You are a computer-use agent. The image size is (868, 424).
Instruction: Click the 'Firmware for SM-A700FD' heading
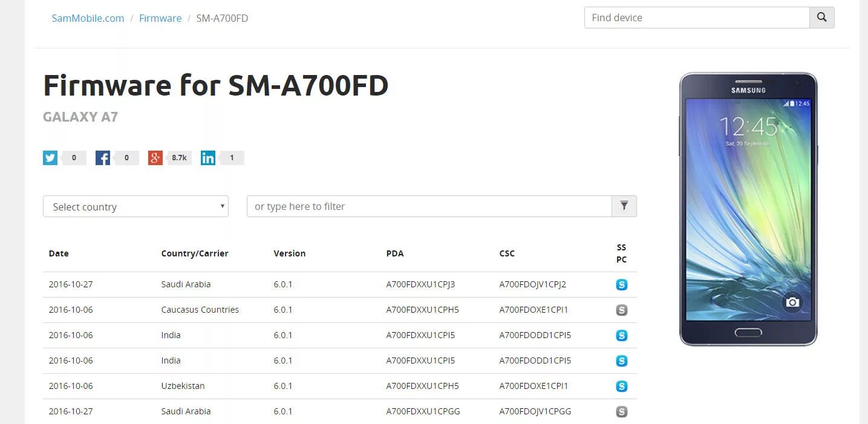tap(216, 85)
